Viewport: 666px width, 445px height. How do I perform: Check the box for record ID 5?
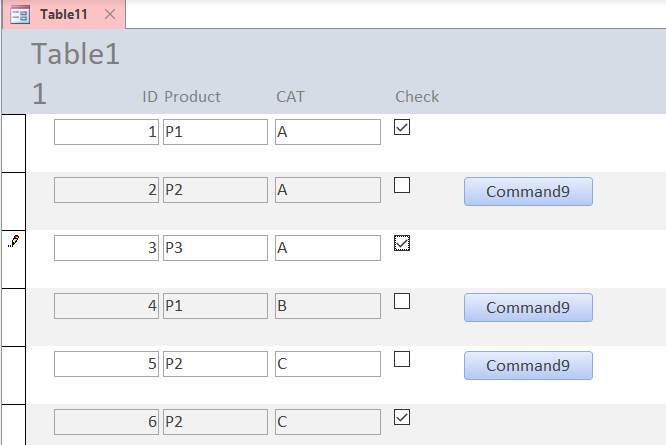coord(402,358)
